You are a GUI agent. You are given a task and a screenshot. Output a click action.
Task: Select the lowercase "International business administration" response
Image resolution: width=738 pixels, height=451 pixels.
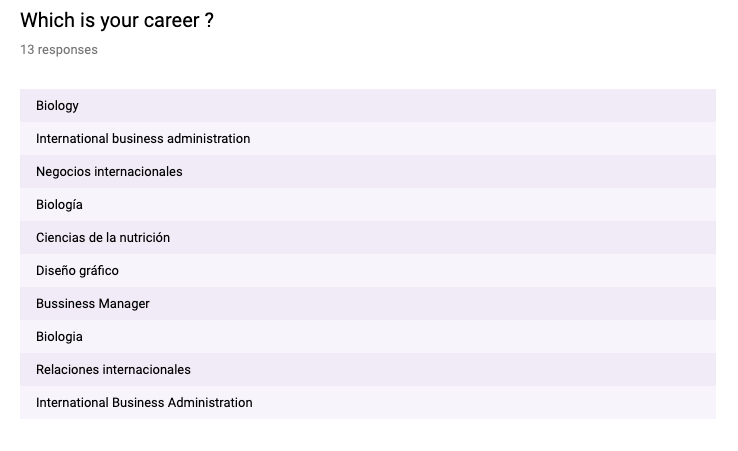pos(143,139)
